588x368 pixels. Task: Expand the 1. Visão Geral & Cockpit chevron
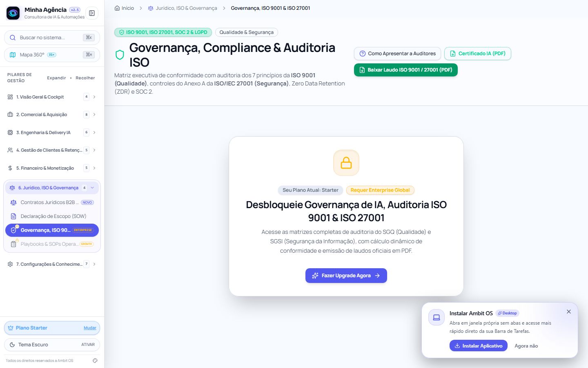tap(94, 97)
